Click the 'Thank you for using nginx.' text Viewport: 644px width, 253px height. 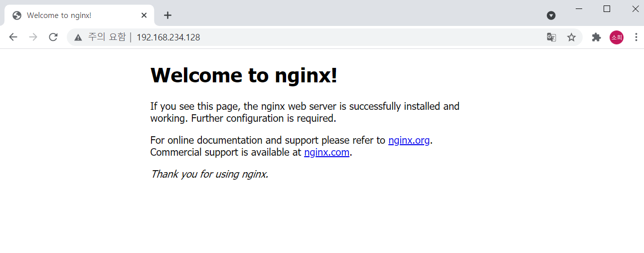tap(209, 174)
